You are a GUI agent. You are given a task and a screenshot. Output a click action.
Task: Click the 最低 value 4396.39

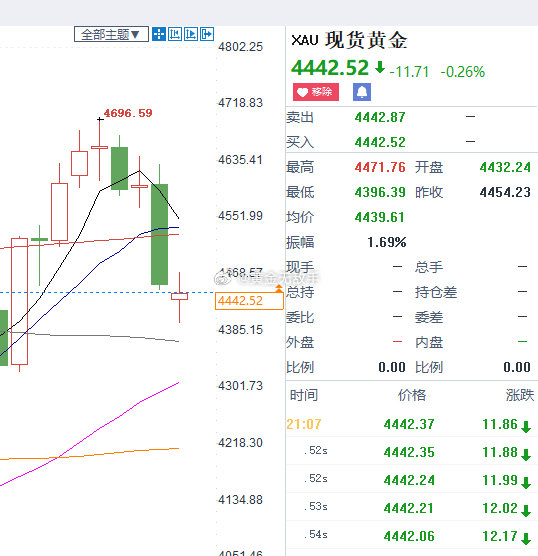pyautogui.click(x=380, y=192)
